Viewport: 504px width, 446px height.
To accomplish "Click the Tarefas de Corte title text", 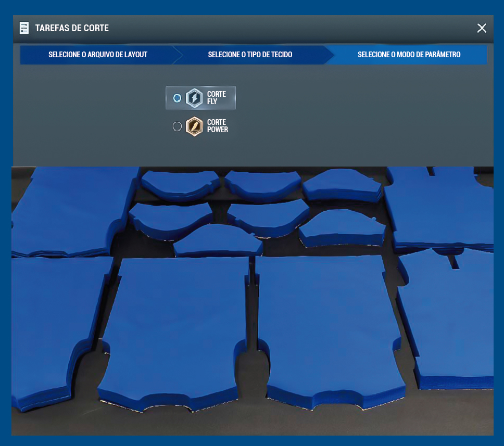I will pos(72,28).
